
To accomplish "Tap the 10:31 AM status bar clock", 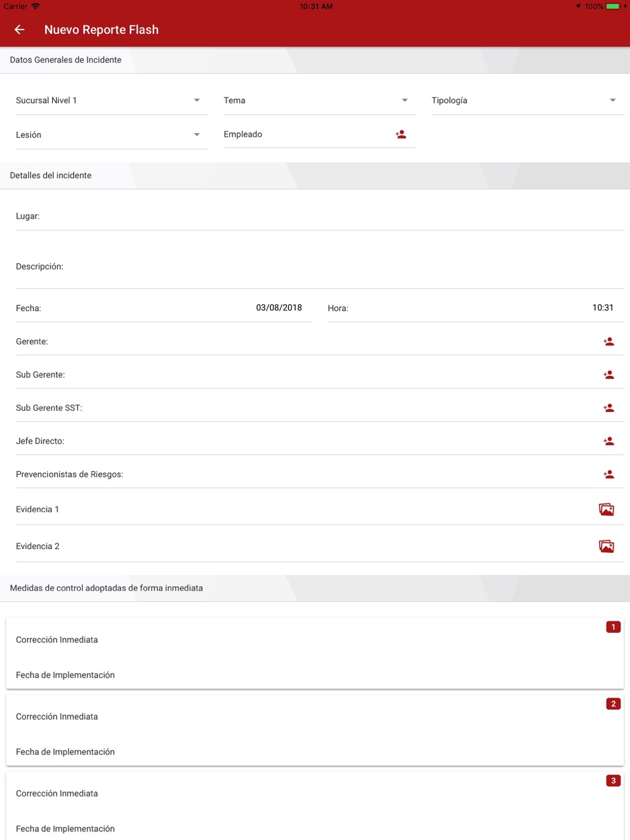I will (316, 6).
